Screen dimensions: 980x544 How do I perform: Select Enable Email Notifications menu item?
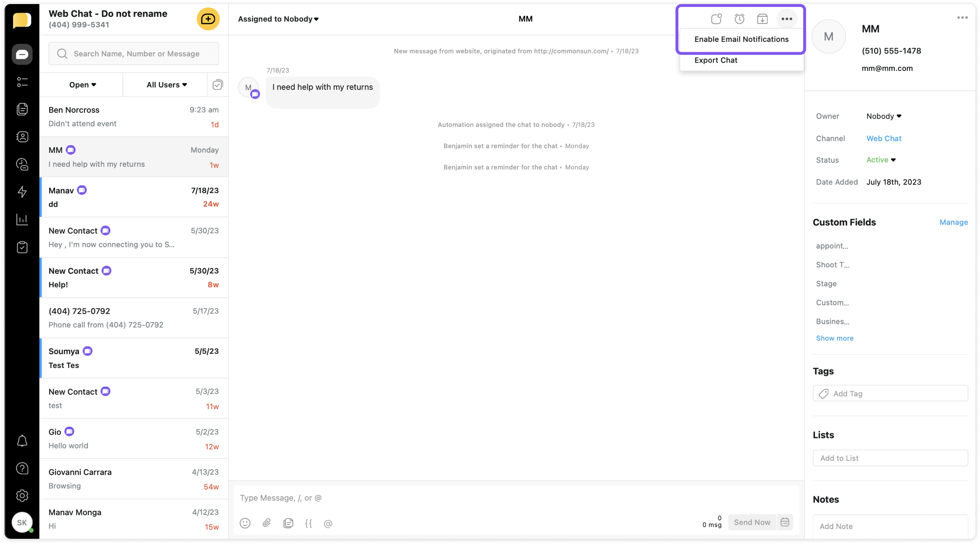[741, 39]
